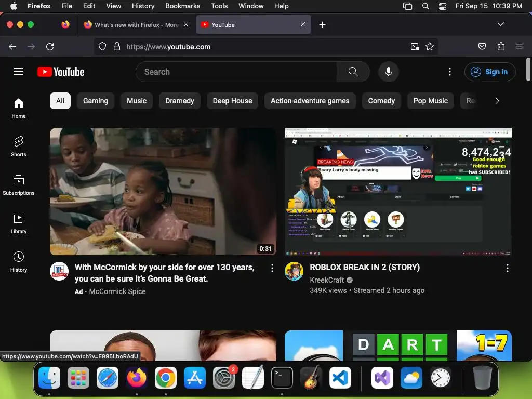Screen dimensions: 532x399
Task: Open the Help menu
Action: [x=281, y=6]
